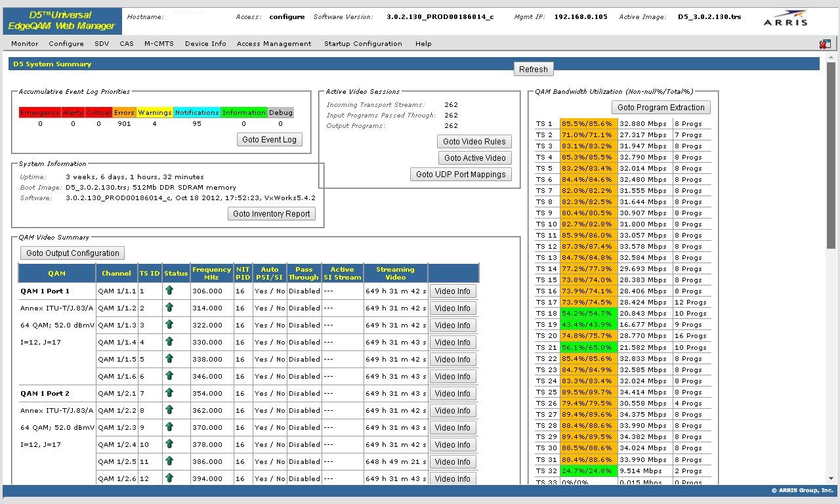Click the Errors count 901
This screenshot has height=504, width=840.
(124, 124)
